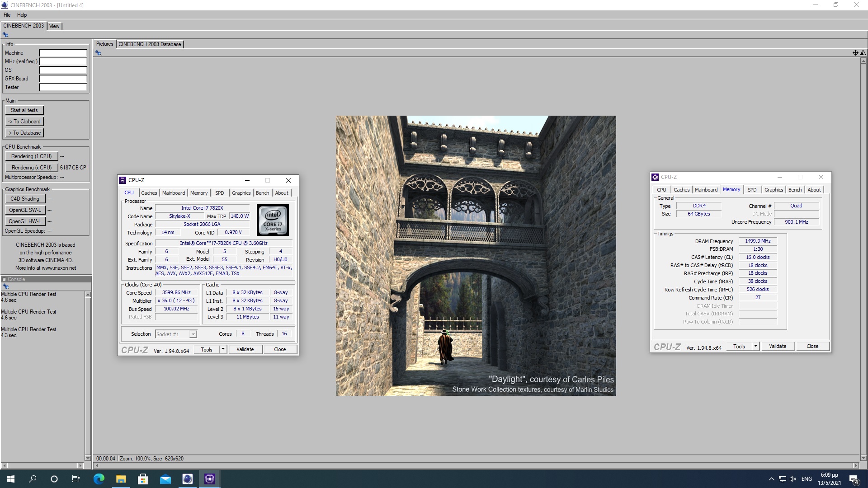Click the Console scrollbar up arrow
This screenshot has width=868, height=488.
[88, 295]
